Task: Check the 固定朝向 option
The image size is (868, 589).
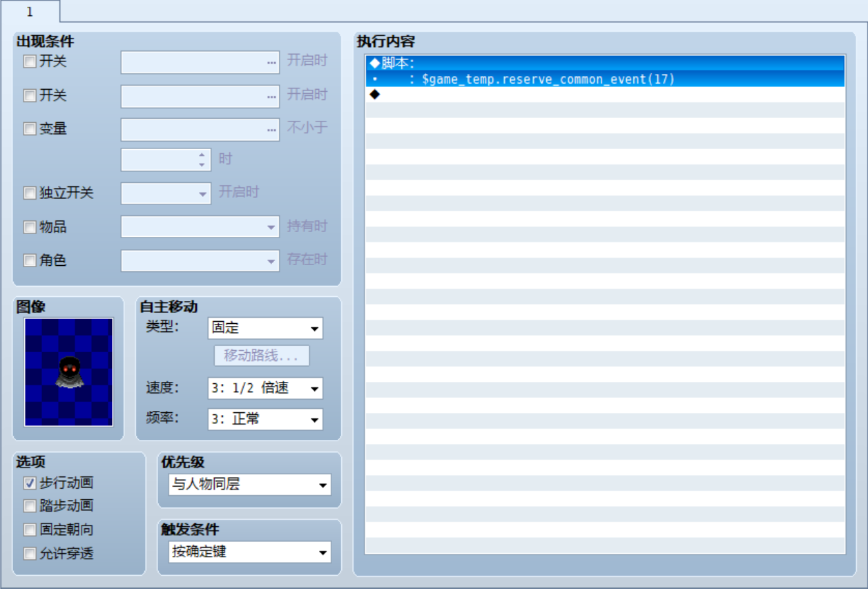Action: [x=30, y=530]
